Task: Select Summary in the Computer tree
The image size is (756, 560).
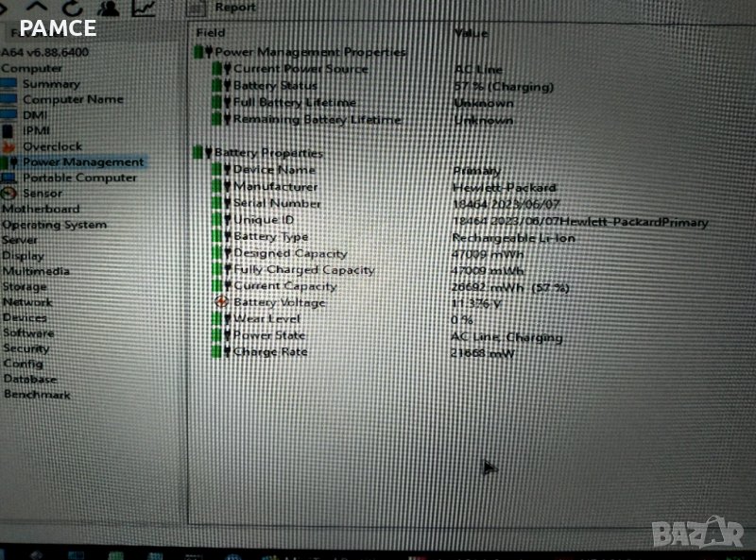Action: tap(51, 84)
